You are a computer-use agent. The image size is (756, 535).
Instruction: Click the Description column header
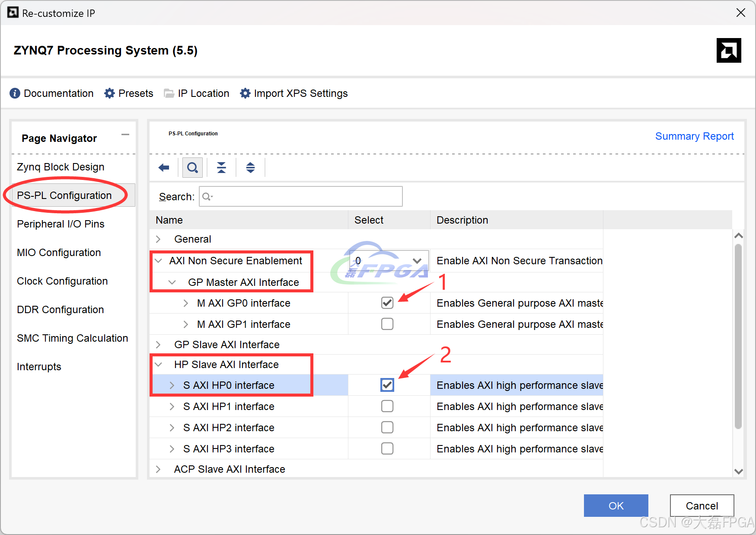pos(517,220)
